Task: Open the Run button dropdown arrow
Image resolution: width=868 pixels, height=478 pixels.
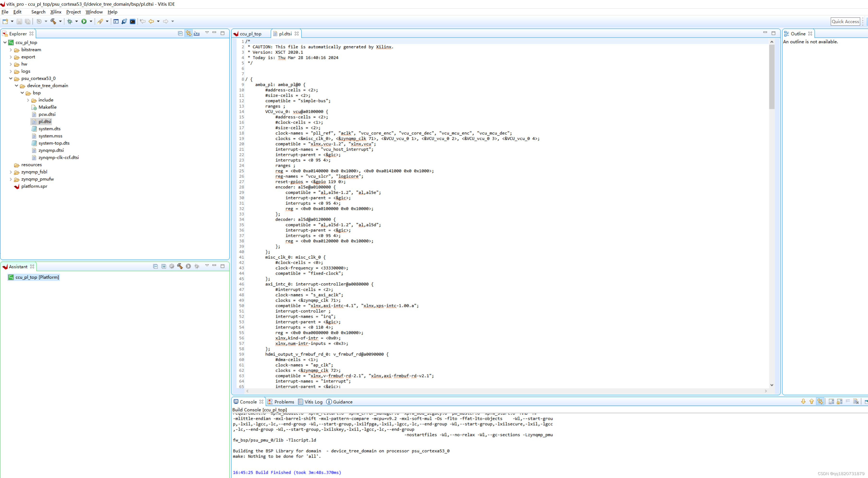Action: point(91,21)
